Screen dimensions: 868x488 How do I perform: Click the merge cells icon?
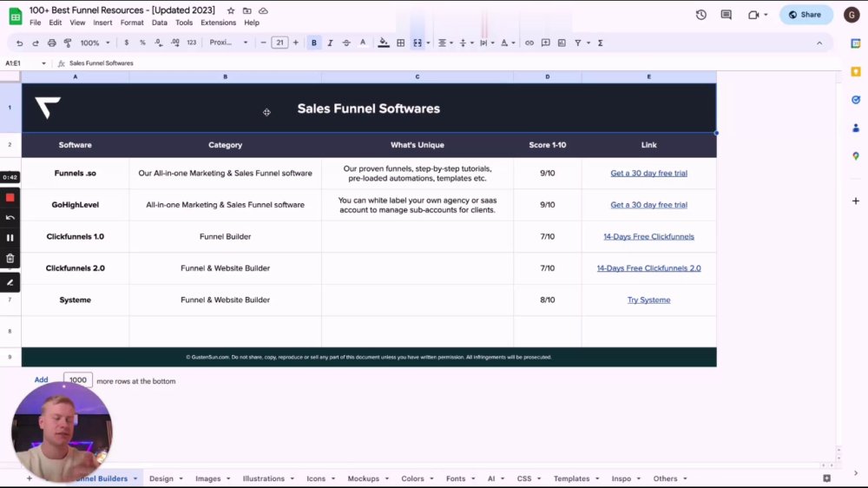click(x=418, y=43)
